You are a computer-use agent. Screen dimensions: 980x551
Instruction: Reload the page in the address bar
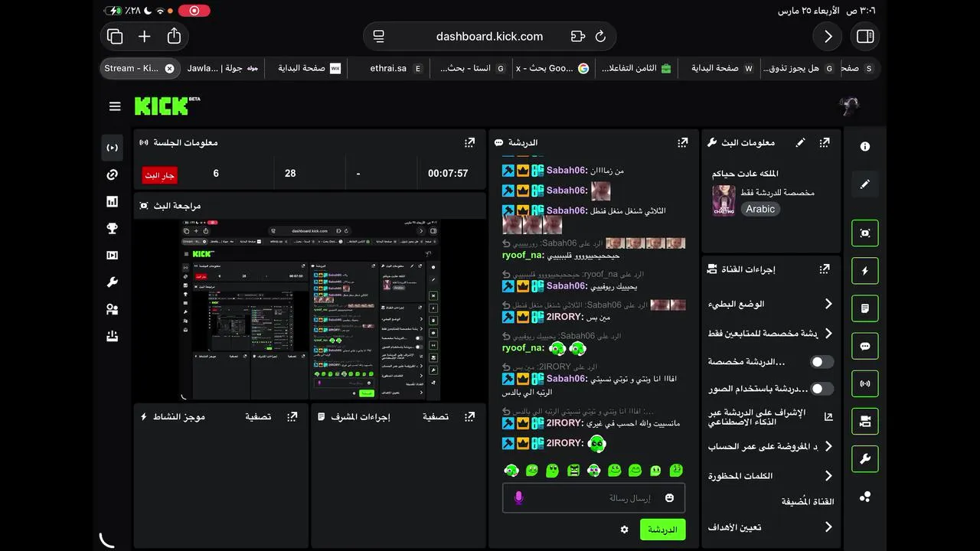pos(600,36)
